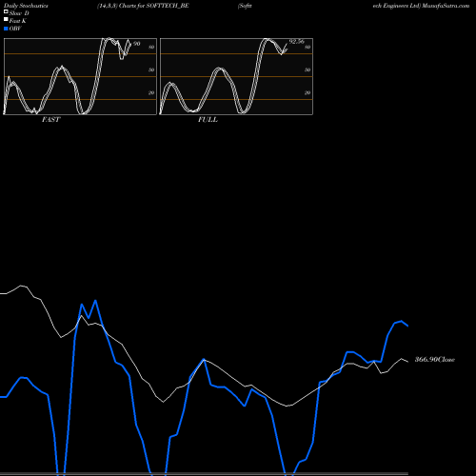Image resolution: width=476 pixels, height=476 pixels.
Task: Click the 90 value in FAST chart
Action: click(137, 44)
